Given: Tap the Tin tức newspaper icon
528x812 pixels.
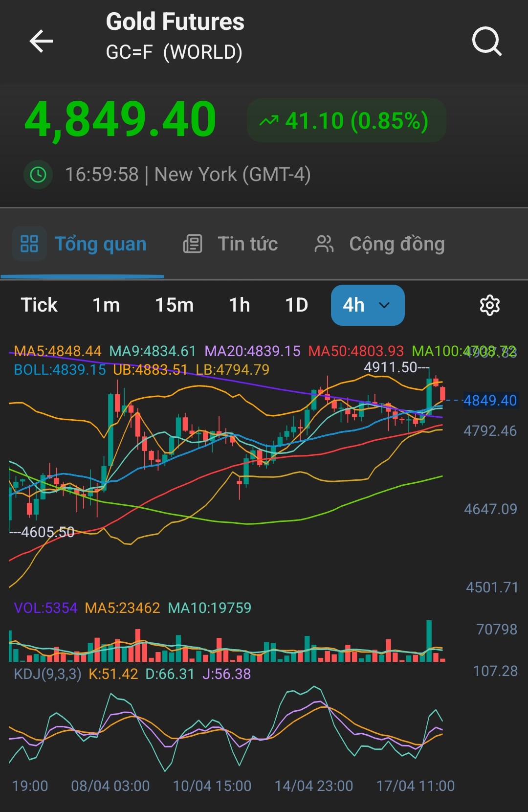Looking at the screenshot, I should [193, 244].
